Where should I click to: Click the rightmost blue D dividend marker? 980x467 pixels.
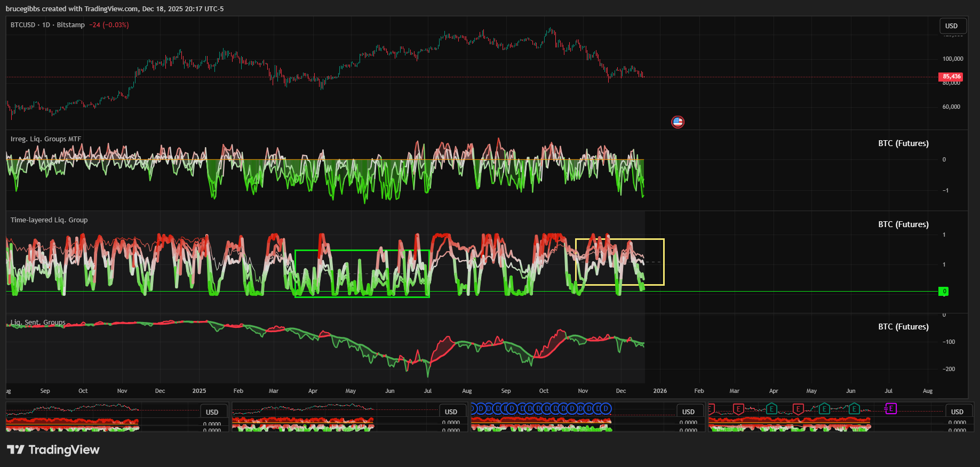605,409
